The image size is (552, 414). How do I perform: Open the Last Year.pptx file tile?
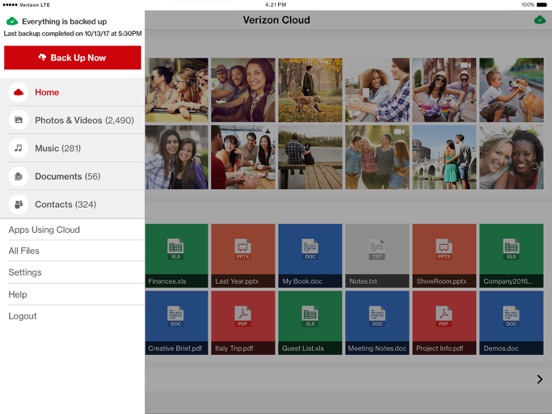[x=243, y=256]
